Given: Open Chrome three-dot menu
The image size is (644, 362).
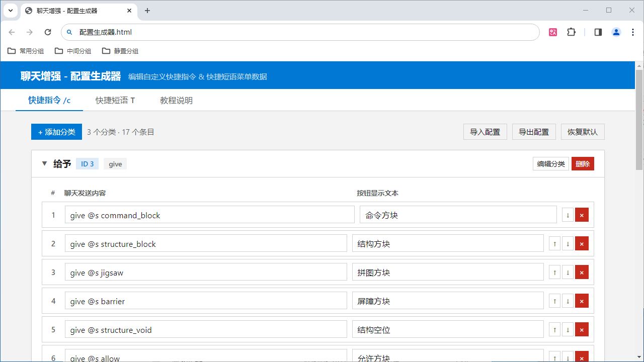Looking at the screenshot, I should 633,32.
